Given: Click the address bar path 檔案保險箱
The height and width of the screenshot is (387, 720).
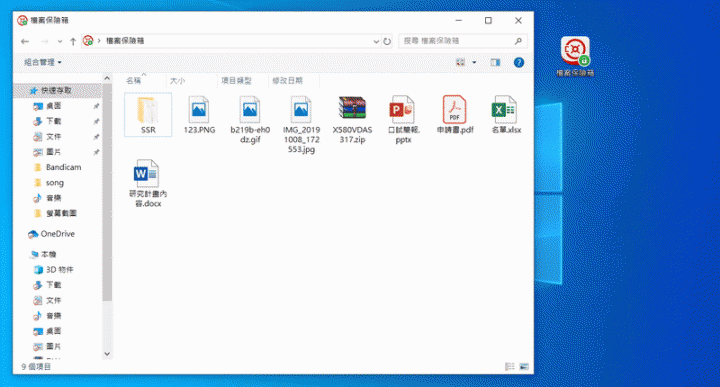Looking at the screenshot, I should [125, 41].
